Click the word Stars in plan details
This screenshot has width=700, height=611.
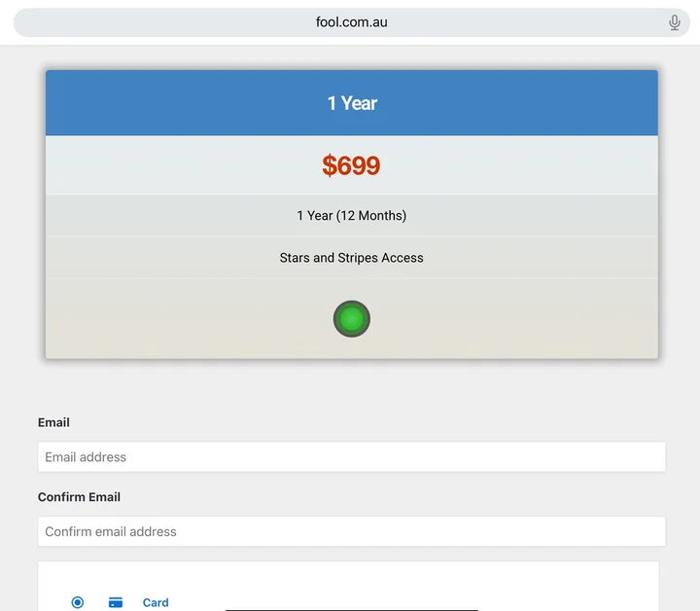[x=296, y=258]
